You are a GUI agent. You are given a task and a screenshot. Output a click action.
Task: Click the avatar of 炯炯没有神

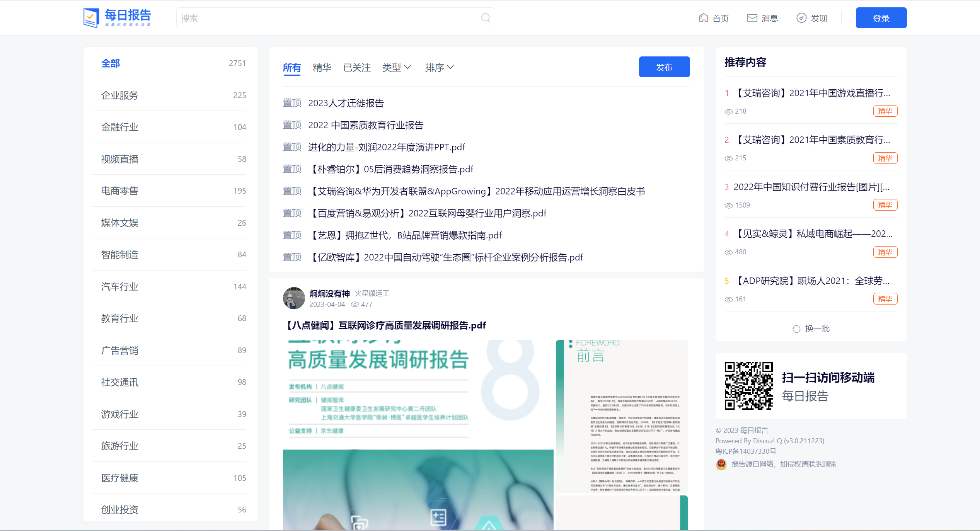(x=294, y=298)
